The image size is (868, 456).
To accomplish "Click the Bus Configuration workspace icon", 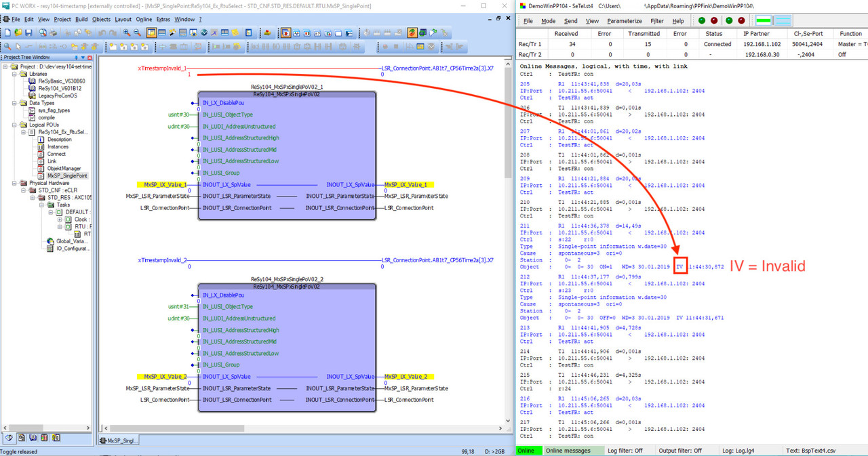I will pos(296,33).
